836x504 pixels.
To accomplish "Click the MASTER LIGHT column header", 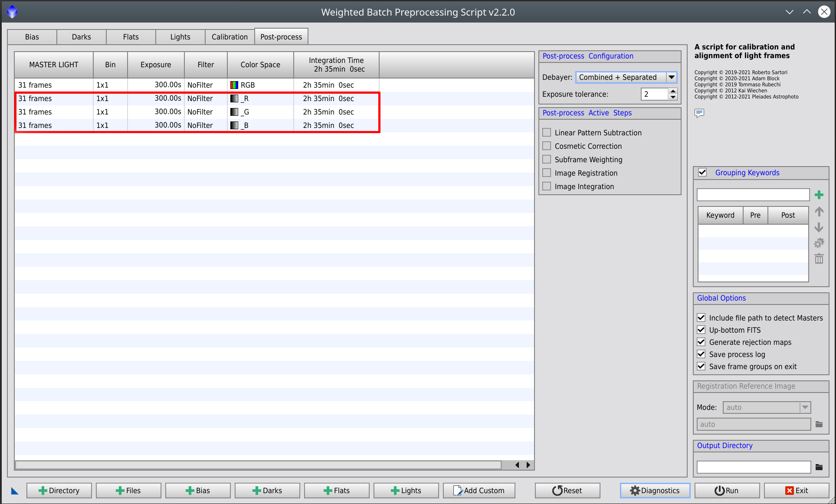I will [54, 65].
